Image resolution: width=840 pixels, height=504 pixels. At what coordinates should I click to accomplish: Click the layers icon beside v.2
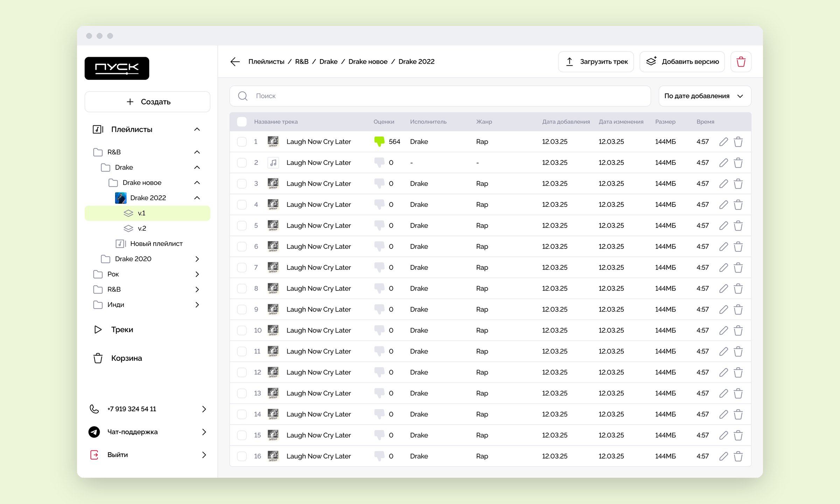pyautogui.click(x=128, y=229)
